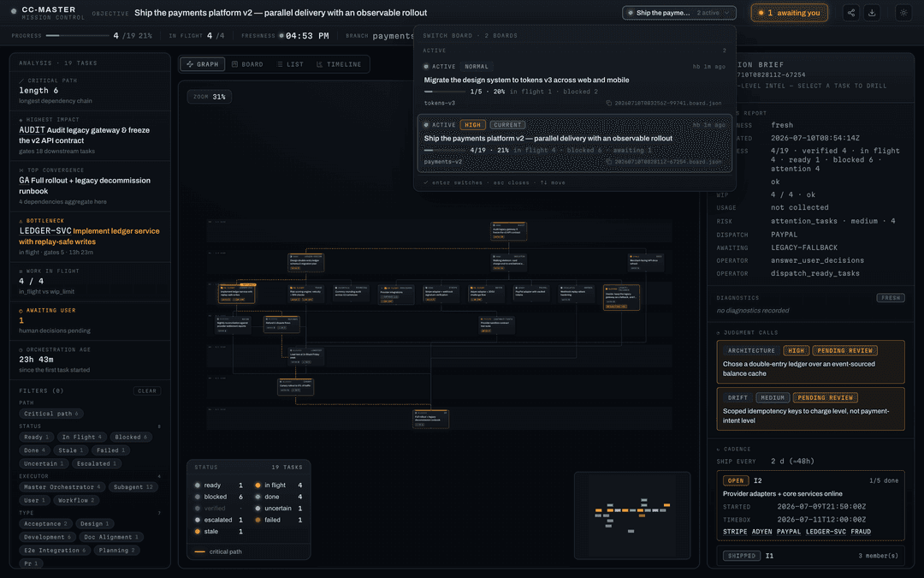Copy the tokens-v3 board json filename icon

pos(609,104)
